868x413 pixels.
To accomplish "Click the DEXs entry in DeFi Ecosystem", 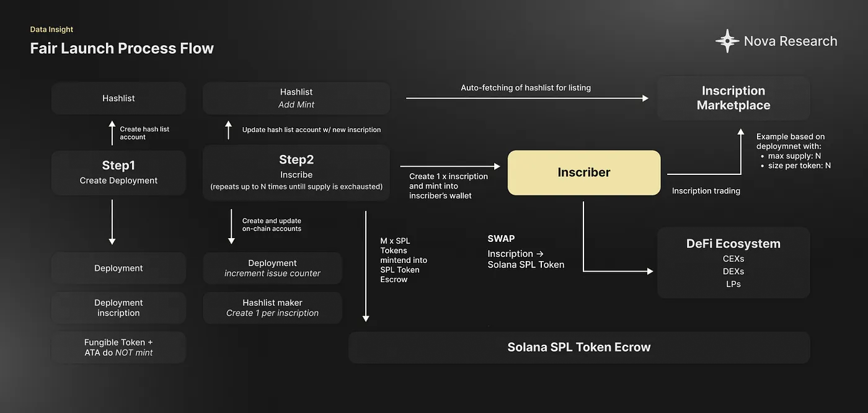I will click(x=733, y=271).
